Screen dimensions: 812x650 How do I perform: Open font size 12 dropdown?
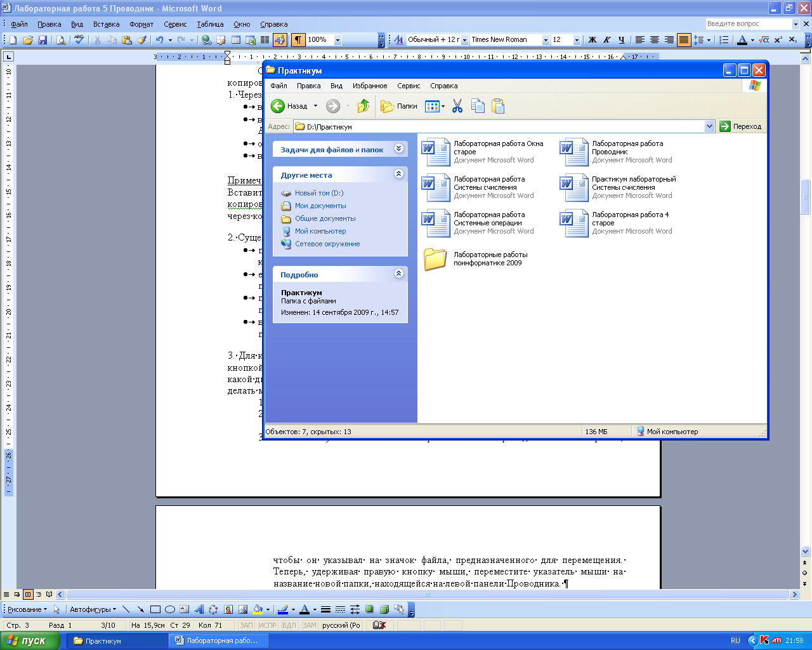click(x=577, y=40)
